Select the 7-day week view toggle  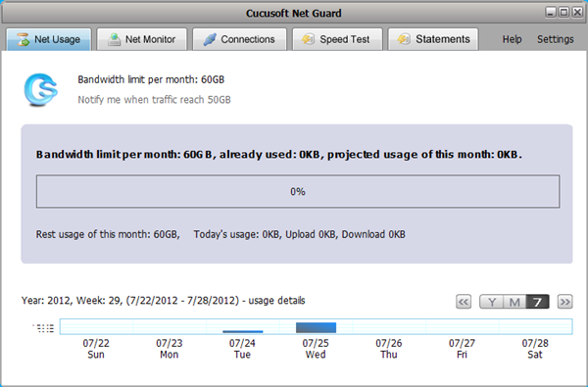point(537,302)
